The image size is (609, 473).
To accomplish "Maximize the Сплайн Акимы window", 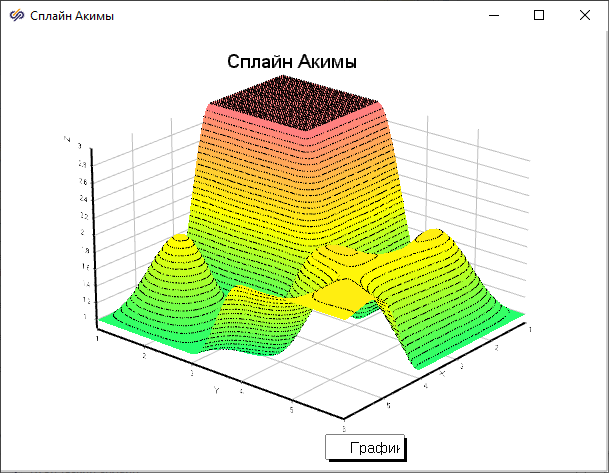I will [x=539, y=15].
